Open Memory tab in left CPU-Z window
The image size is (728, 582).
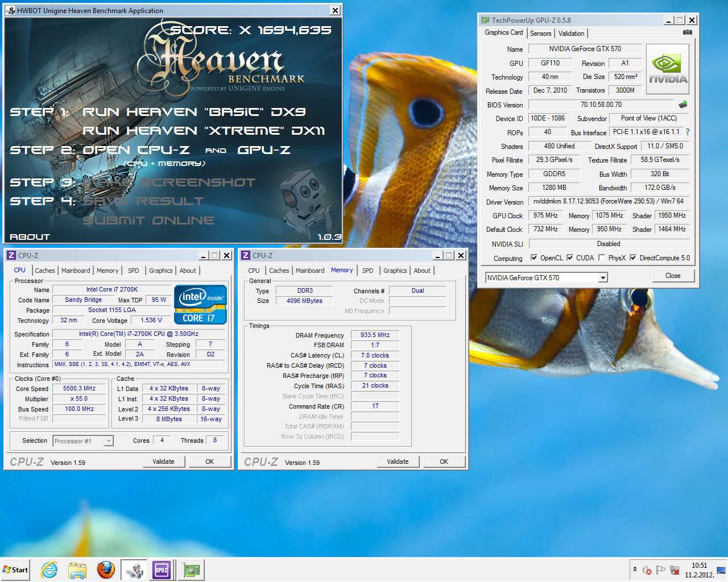tap(107, 271)
